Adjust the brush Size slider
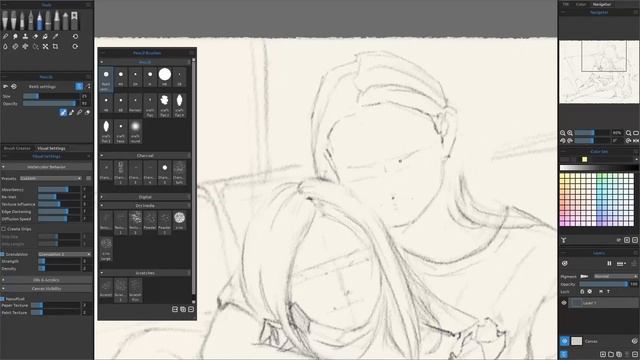 pyautogui.click(x=51, y=96)
